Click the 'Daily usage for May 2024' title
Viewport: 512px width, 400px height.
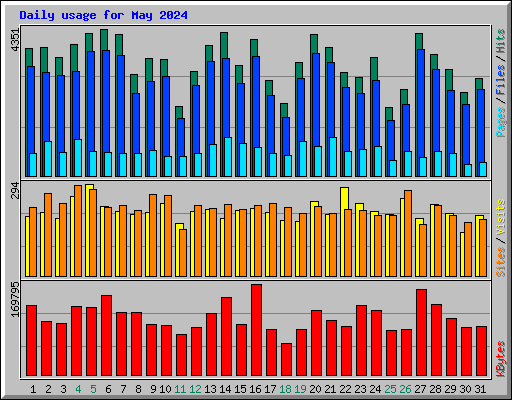103,15
